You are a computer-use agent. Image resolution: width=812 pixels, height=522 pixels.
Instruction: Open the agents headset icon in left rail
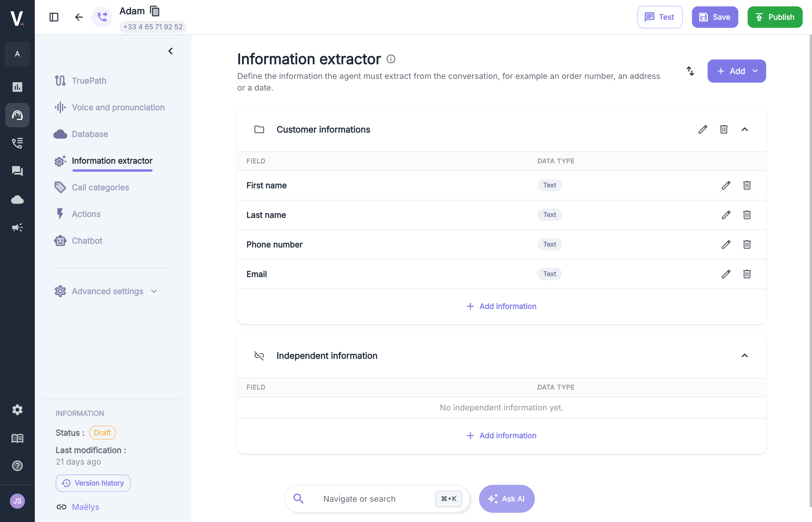coord(17,115)
